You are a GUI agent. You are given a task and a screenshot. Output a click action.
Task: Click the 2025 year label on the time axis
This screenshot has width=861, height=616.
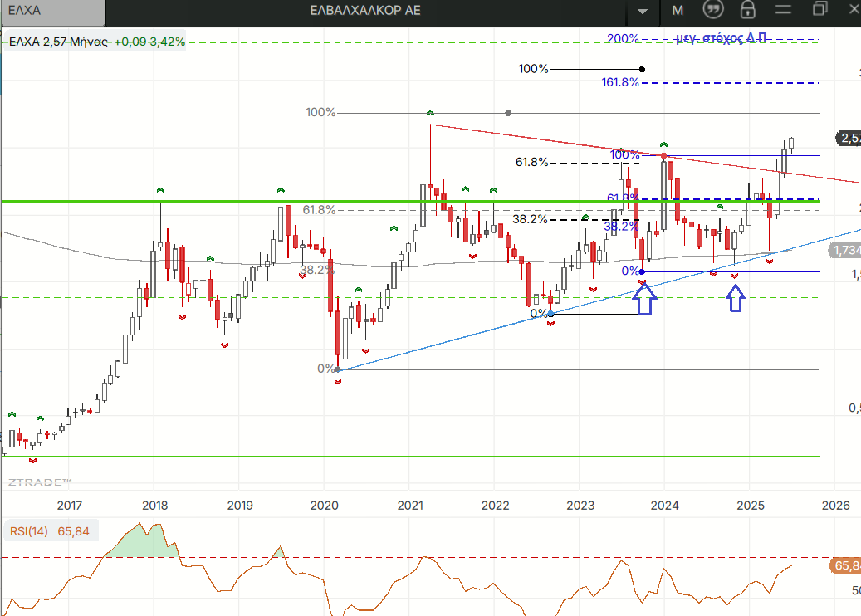[x=751, y=505]
